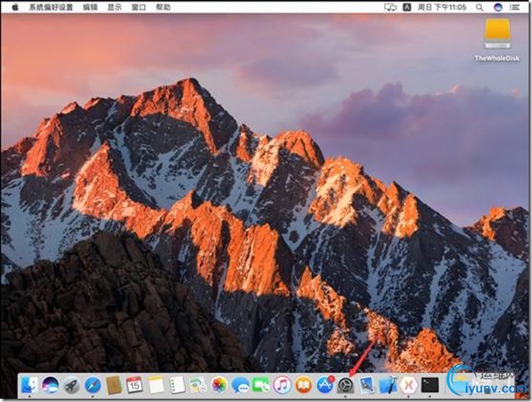Open the 帮助 menu
This screenshot has height=402, width=532.
coord(164,7)
